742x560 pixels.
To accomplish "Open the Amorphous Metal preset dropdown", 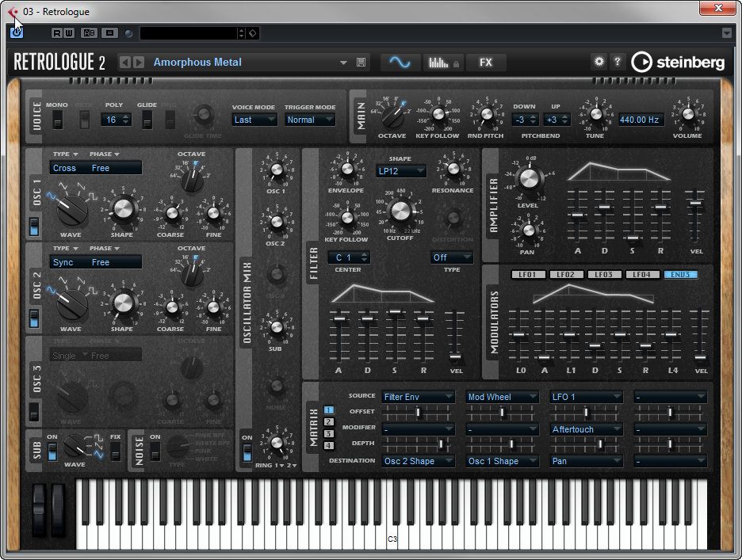I will 343,63.
